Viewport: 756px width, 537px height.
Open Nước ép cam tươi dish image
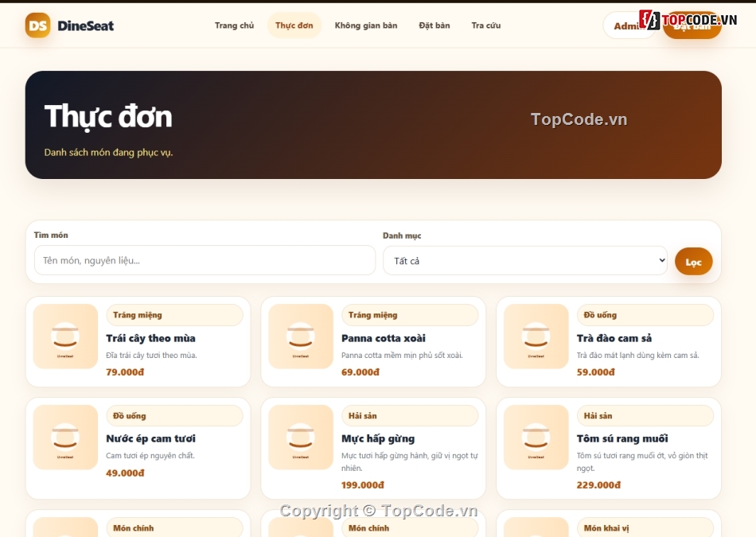65,438
